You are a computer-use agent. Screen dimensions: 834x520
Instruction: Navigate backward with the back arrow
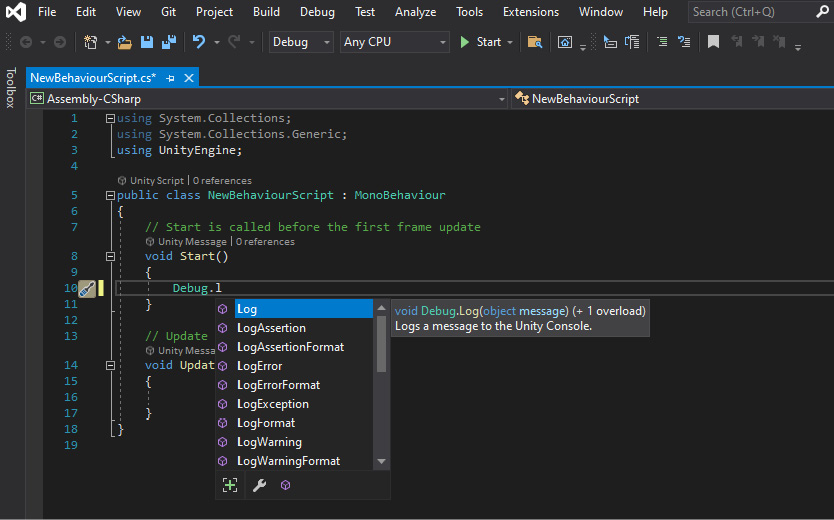[x=26, y=42]
